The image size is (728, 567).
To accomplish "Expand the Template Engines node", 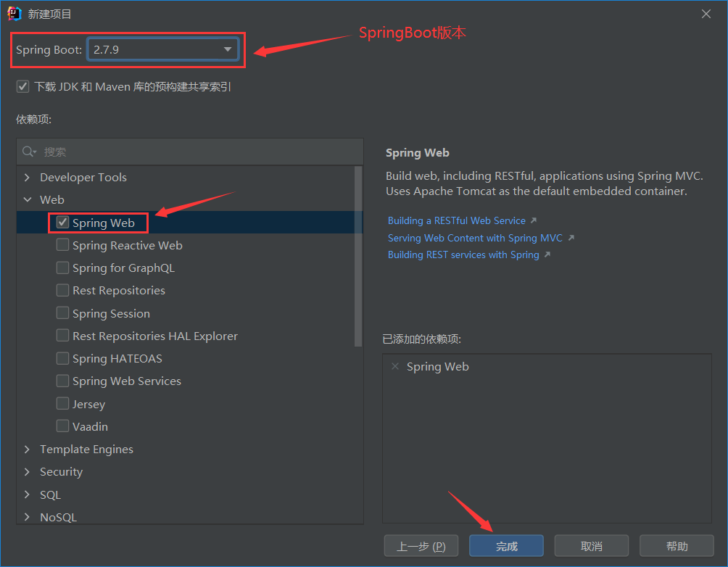I will click(x=28, y=450).
